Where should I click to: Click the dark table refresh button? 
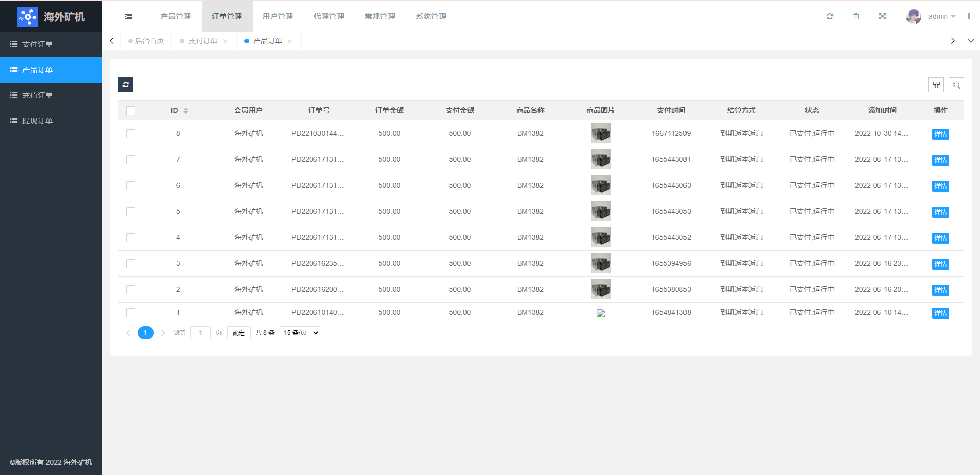click(x=126, y=85)
